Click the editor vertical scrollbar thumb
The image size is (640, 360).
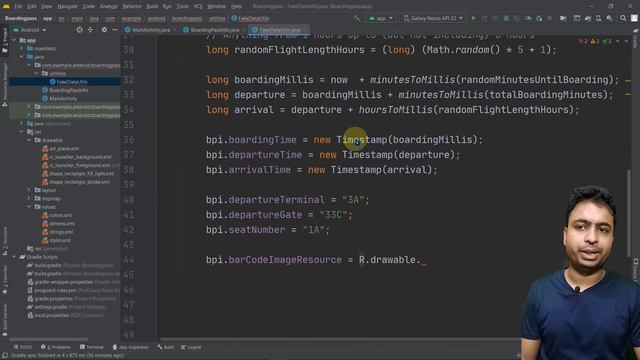(629, 212)
